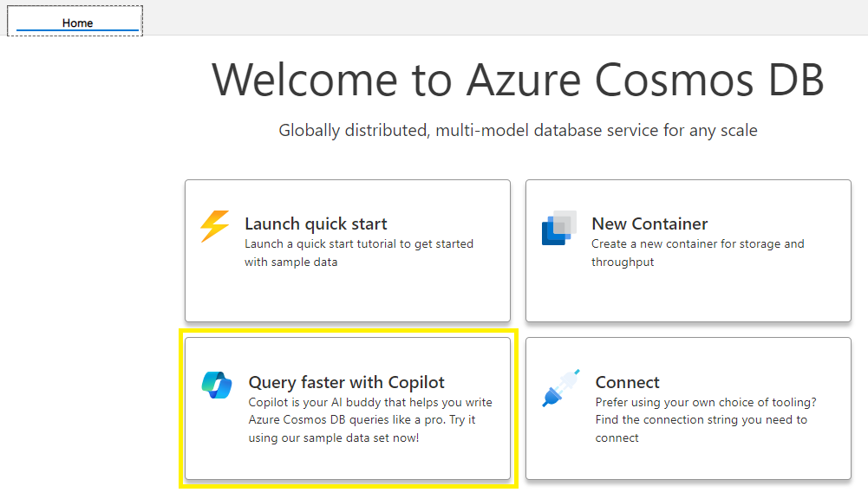Open the Launch quick start title
Viewport: 868px width, 499px height.
(316, 224)
